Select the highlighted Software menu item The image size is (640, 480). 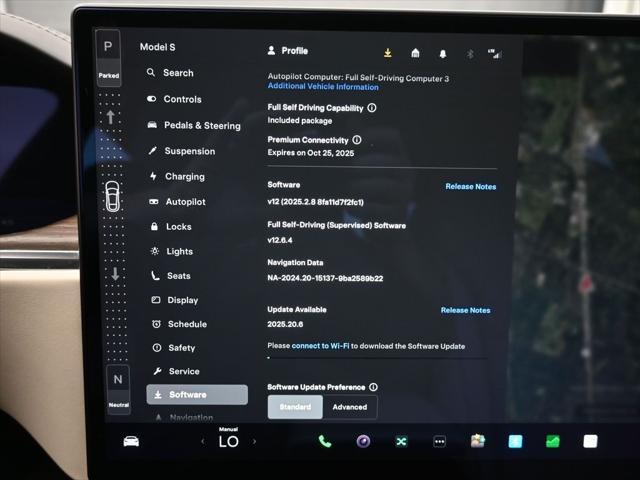[197, 395]
